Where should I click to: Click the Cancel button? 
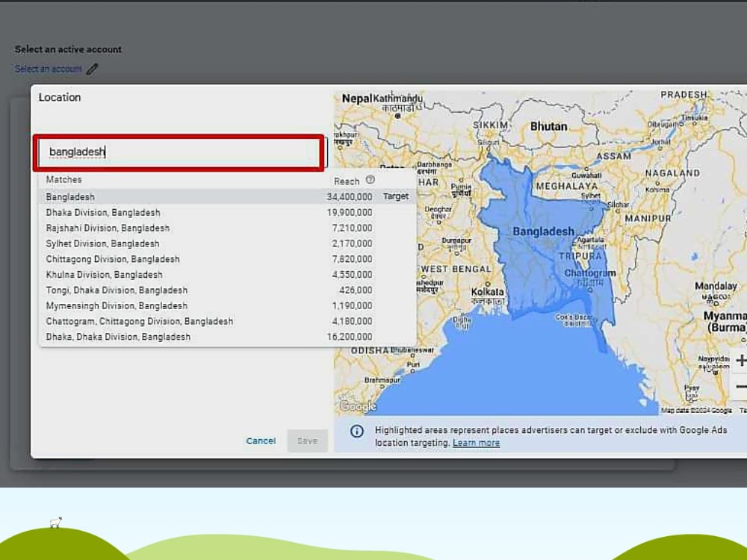point(261,441)
